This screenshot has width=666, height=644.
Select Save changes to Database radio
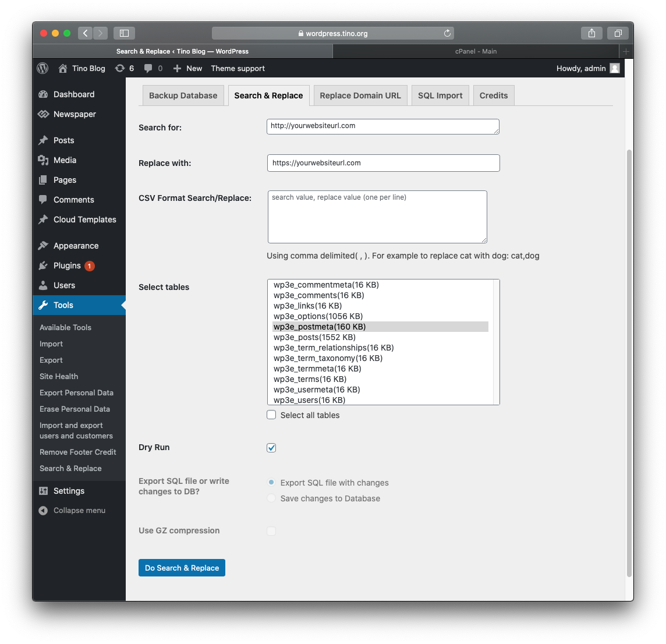coord(271,498)
